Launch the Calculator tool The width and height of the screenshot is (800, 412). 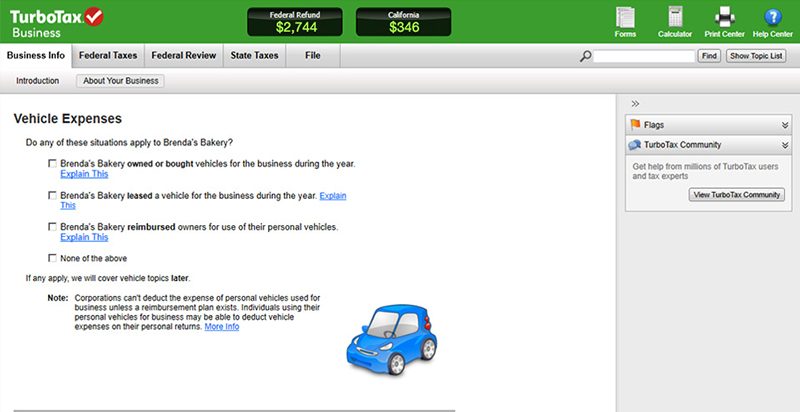click(x=675, y=18)
